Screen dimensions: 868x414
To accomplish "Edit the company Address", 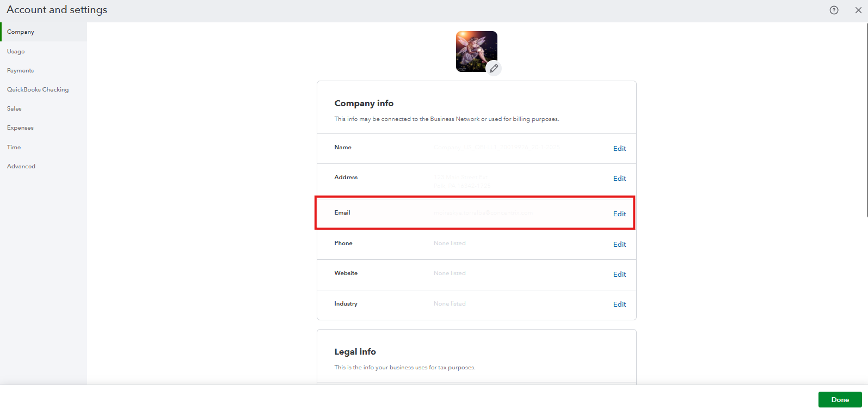I will (619, 179).
